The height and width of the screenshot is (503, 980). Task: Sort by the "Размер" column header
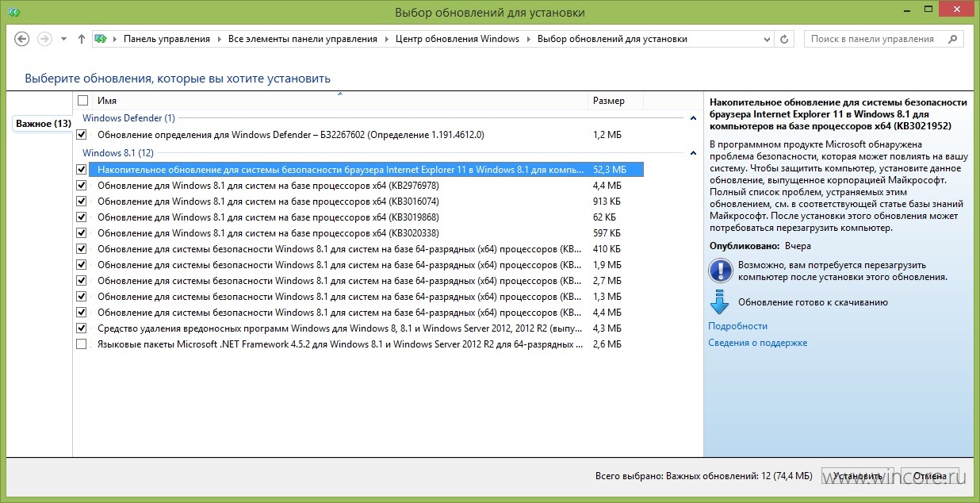pyautogui.click(x=608, y=101)
